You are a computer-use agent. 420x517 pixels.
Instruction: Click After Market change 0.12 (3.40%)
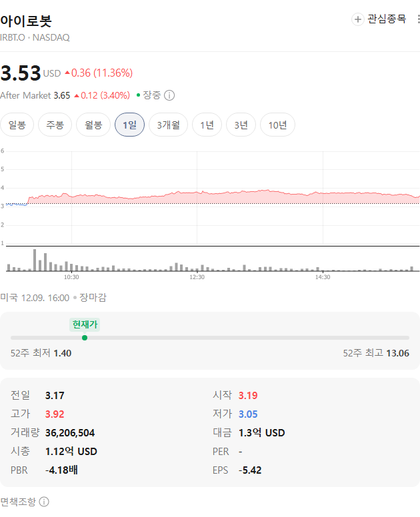click(x=102, y=96)
